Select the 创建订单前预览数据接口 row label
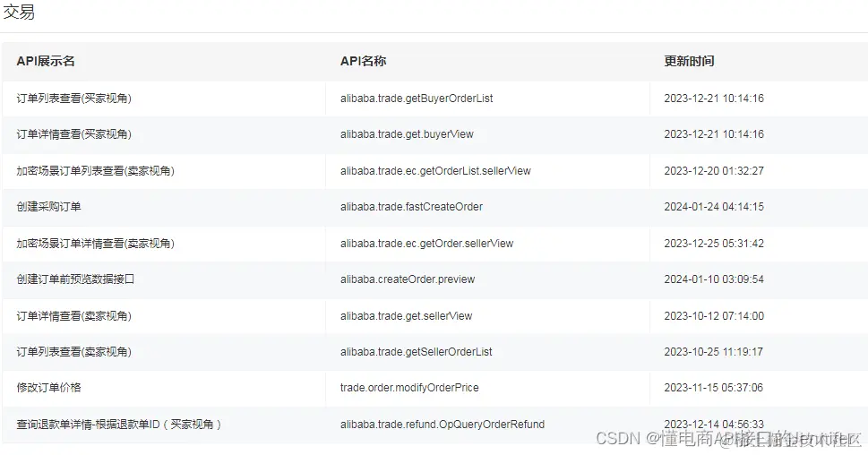The width and height of the screenshot is (868, 455). [x=75, y=279]
